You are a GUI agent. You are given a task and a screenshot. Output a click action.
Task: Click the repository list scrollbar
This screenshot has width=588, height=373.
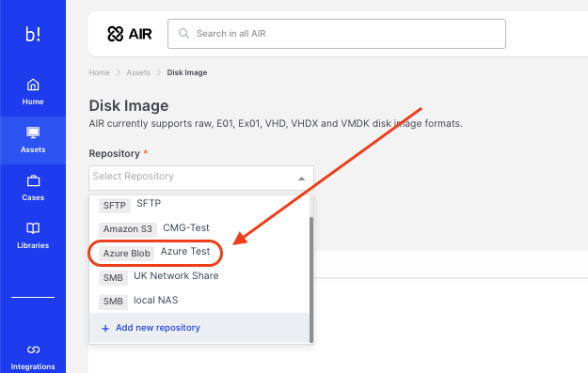[310, 280]
